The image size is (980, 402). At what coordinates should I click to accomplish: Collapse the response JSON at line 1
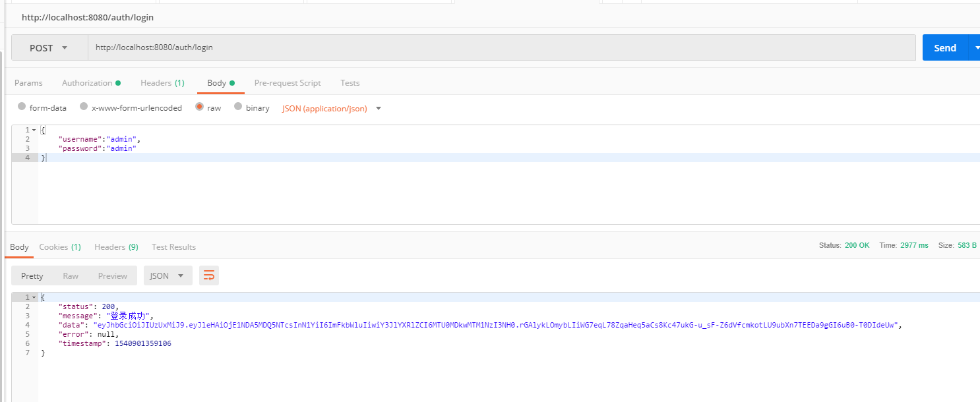[34, 298]
